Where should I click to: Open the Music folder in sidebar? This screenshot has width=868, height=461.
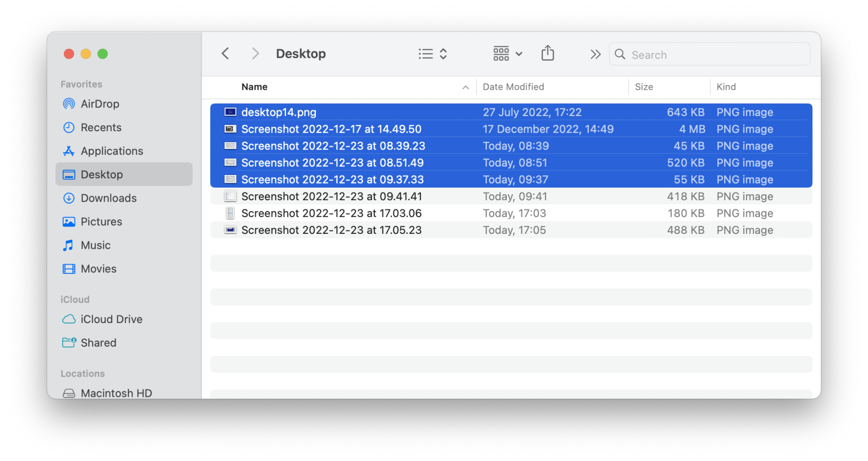(95, 245)
